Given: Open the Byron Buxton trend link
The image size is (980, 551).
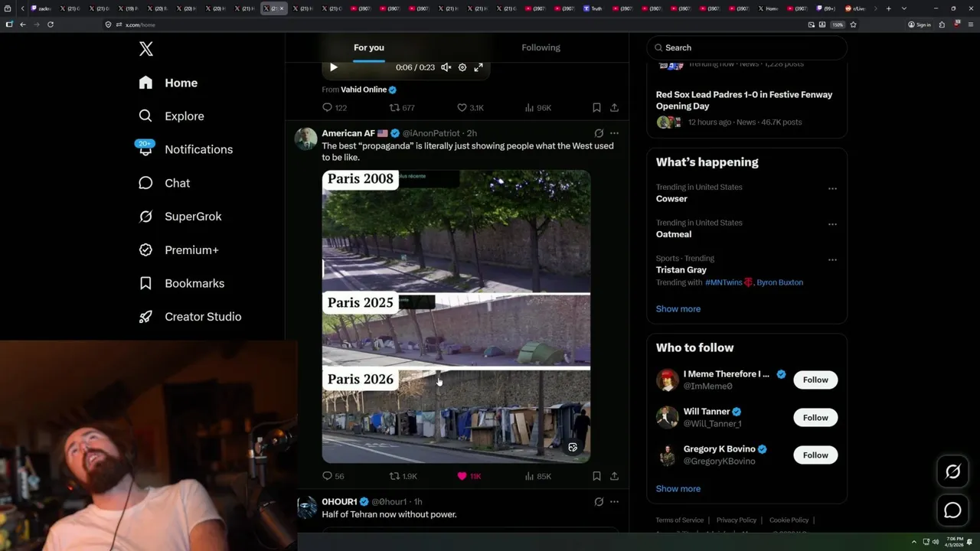Looking at the screenshot, I should click(779, 282).
